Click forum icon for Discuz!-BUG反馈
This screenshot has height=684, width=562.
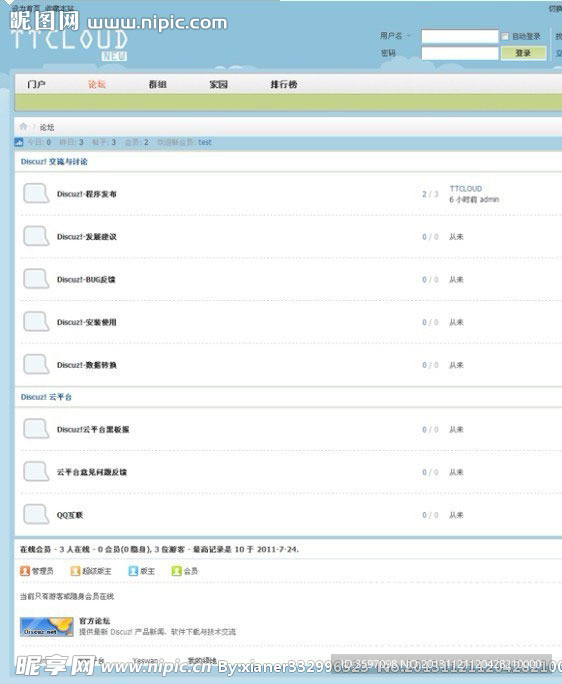pyautogui.click(x=36, y=279)
